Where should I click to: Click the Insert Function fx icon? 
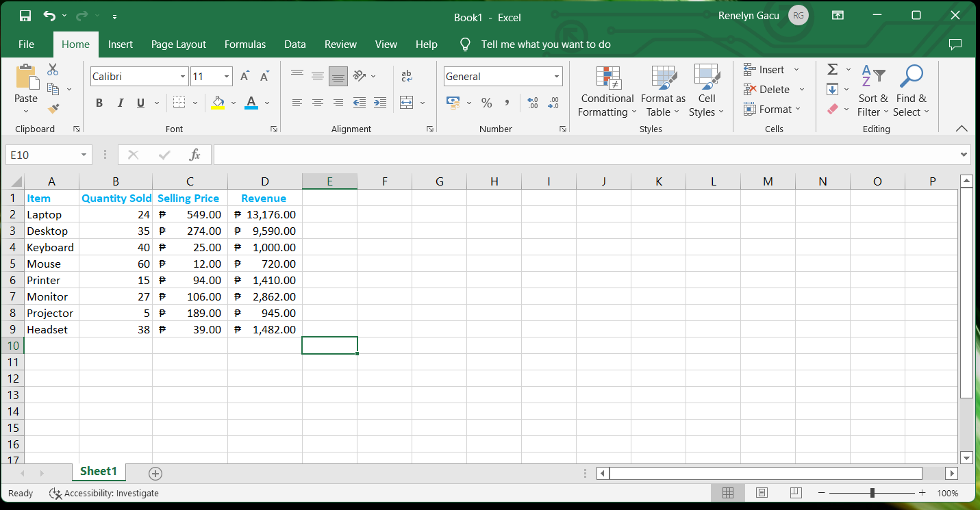(x=194, y=155)
